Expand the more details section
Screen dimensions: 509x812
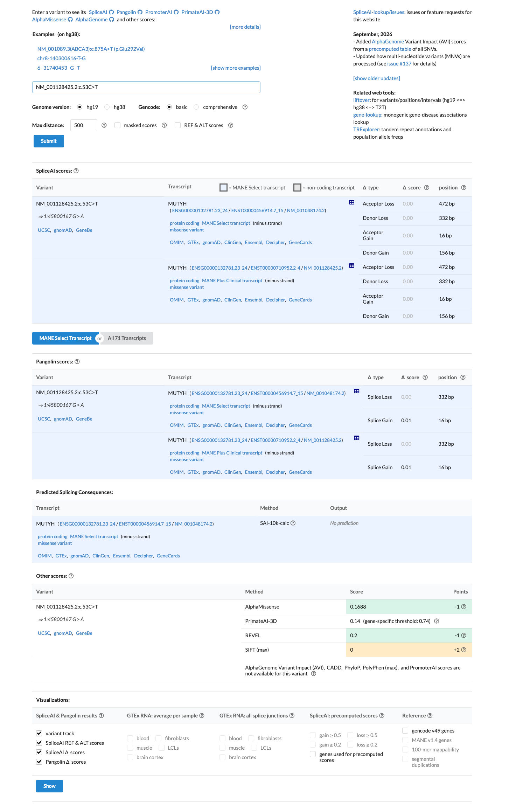tap(245, 27)
